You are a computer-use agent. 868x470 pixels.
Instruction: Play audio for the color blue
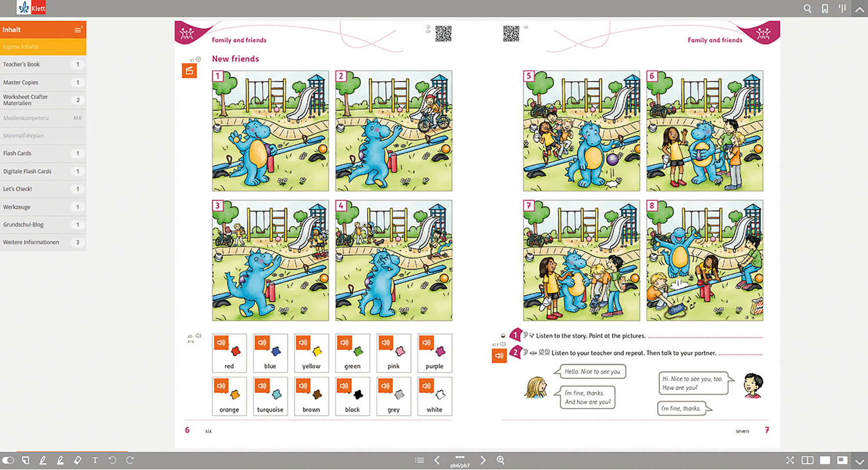(x=263, y=343)
